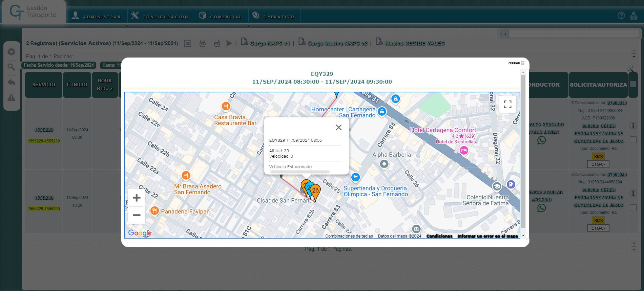644x291 pixels.
Task: Click inside the 'Ir a' input field
Action: 573,33
